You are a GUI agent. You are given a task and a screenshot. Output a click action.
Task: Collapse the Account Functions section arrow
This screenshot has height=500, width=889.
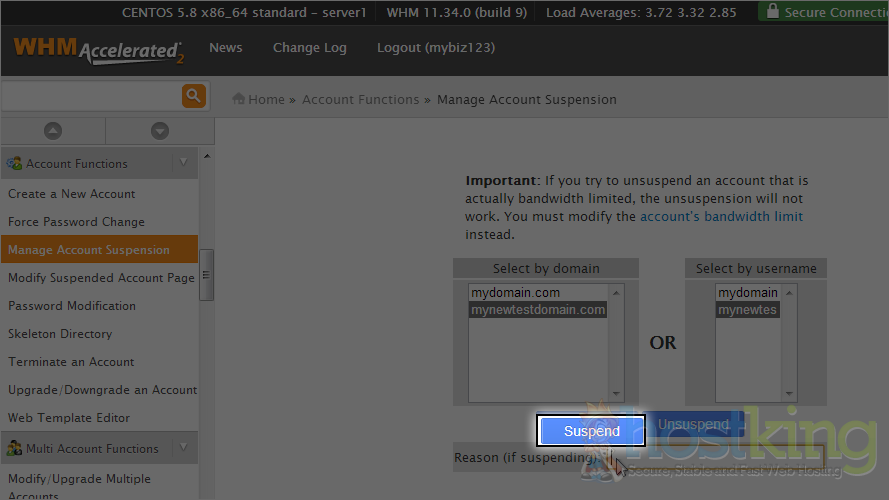tap(183, 163)
